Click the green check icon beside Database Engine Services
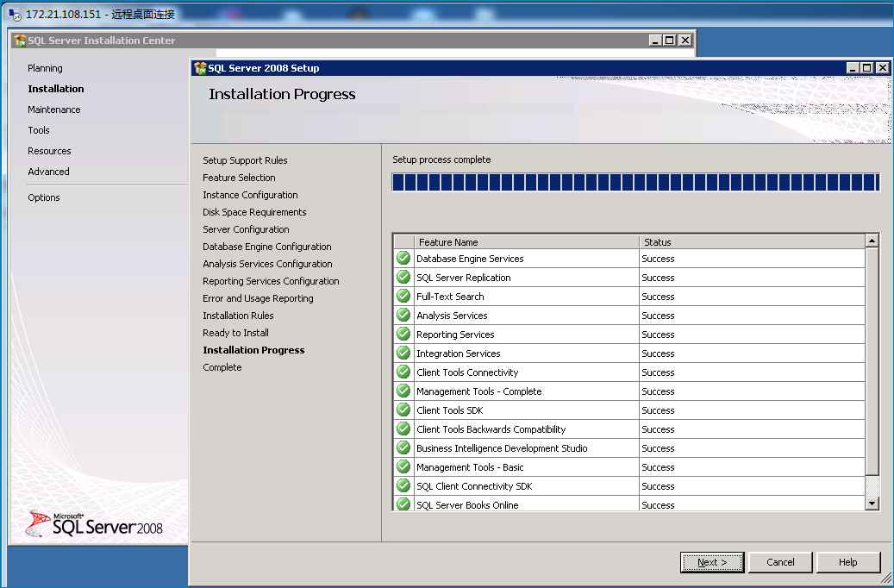Screen dimensions: 894x588 click(403, 259)
